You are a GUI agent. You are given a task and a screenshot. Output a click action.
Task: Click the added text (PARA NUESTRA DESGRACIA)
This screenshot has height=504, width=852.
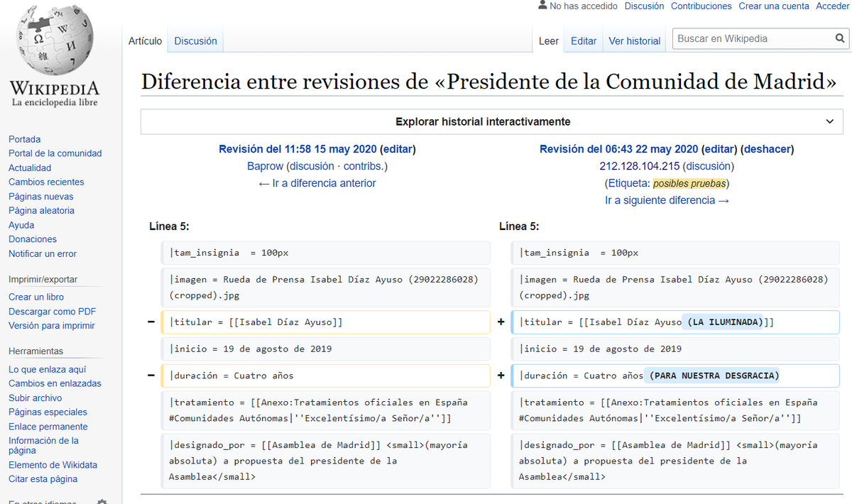click(x=712, y=376)
